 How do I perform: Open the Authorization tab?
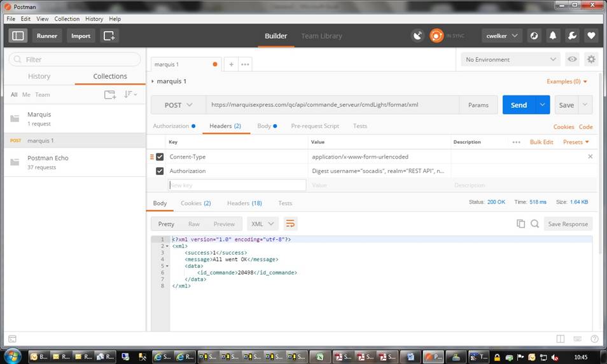(174, 126)
